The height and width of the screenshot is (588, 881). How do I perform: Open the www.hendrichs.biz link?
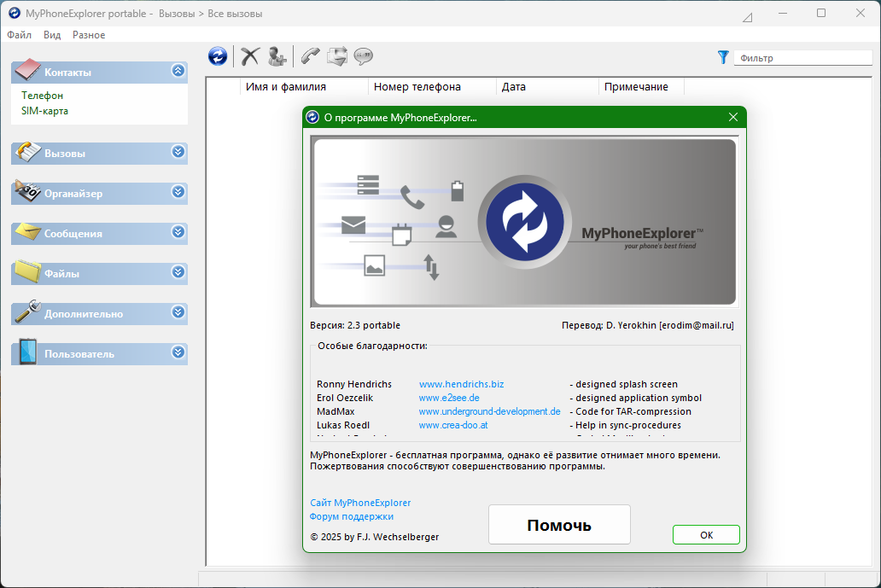[x=467, y=384]
